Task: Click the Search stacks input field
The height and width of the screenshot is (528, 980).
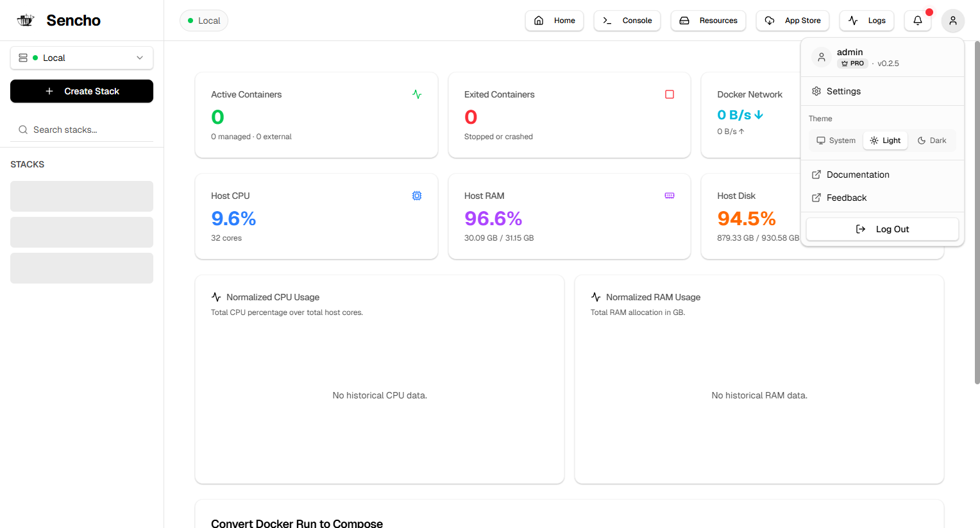Action: pyautogui.click(x=81, y=130)
